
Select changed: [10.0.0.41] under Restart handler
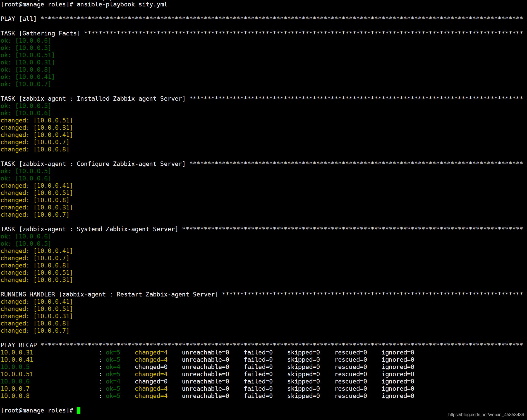pos(37,302)
